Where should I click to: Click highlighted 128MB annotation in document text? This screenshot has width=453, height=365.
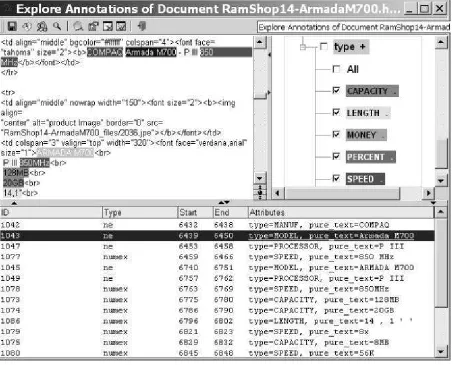tap(16, 173)
